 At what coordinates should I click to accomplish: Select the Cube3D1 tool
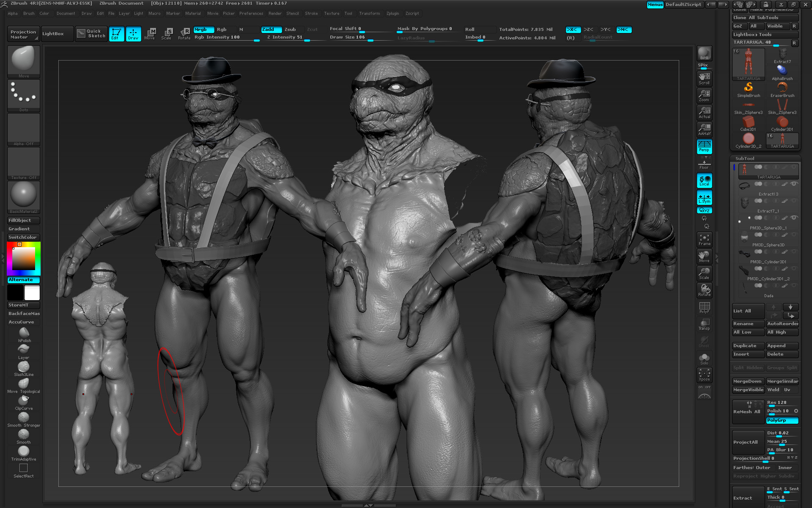tap(749, 124)
